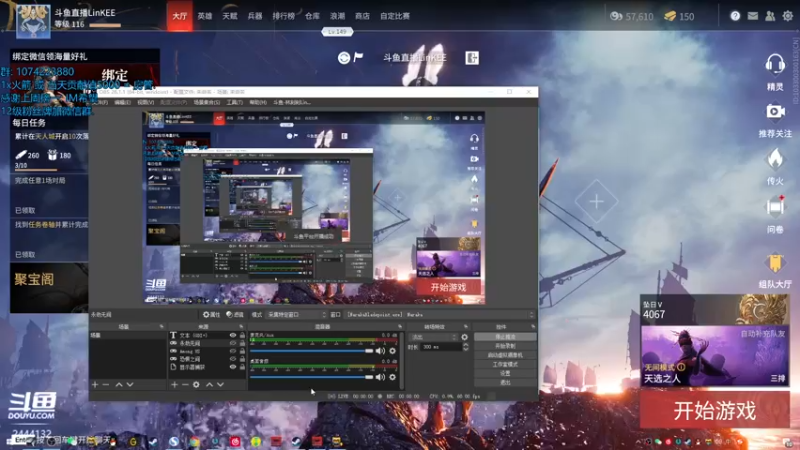Toggle lock on 显示器捕获 source
The image size is (800, 450).
point(242,367)
